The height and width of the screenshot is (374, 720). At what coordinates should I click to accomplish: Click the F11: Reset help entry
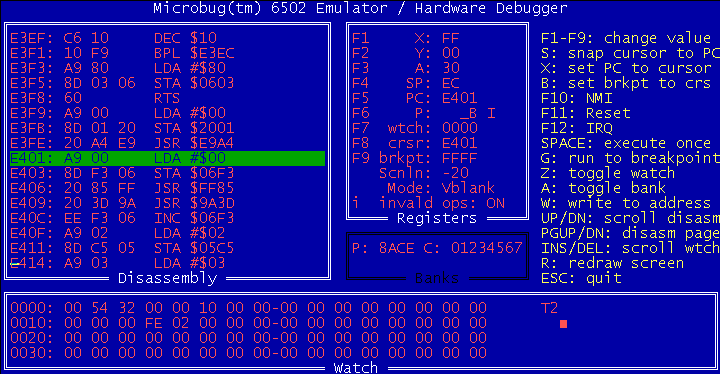[585, 113]
